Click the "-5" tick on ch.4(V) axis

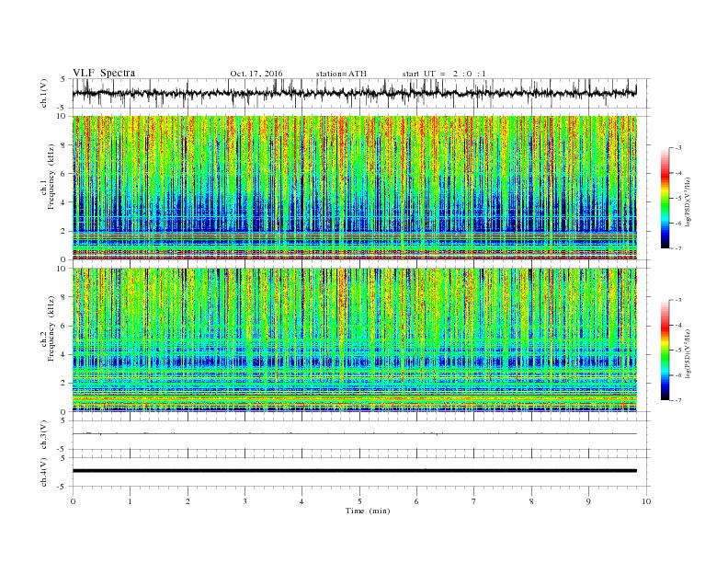(x=62, y=487)
